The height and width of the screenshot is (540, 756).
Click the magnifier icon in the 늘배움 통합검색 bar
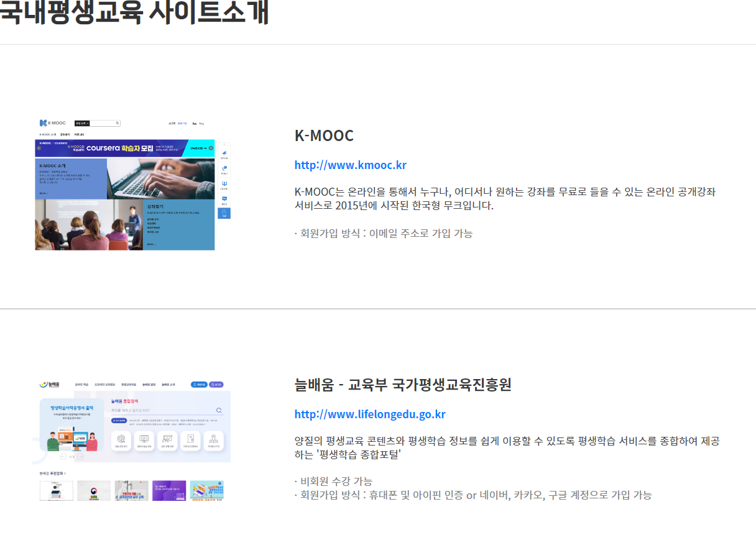218,410
